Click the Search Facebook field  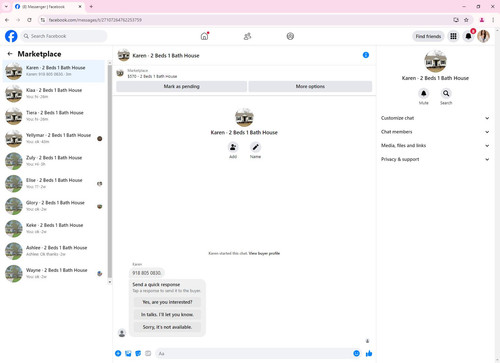coord(64,36)
